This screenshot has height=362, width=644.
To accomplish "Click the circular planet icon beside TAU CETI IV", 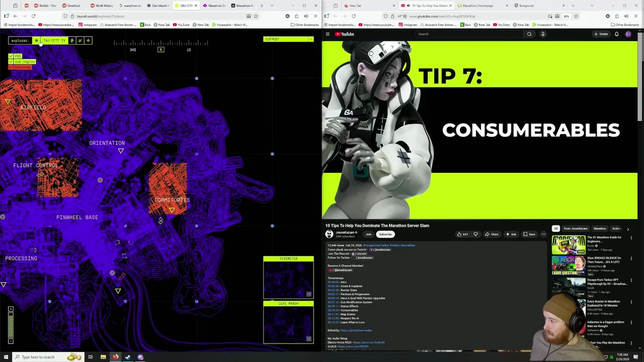I will point(36,40).
